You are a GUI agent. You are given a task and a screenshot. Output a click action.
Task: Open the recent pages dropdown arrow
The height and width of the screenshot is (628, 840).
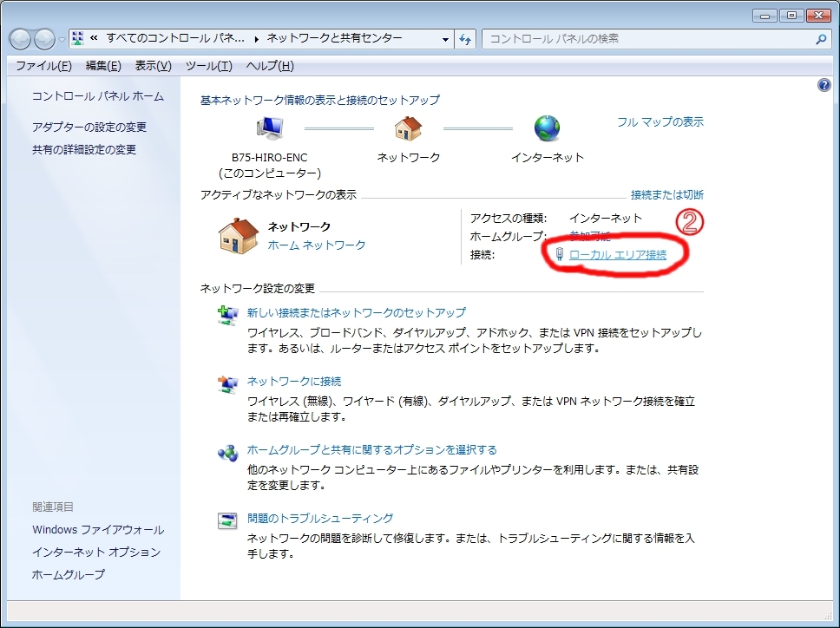coord(62,40)
